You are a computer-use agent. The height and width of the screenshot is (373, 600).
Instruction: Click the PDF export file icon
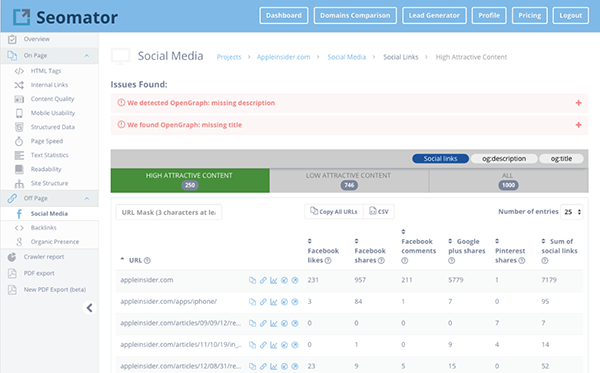point(12,273)
